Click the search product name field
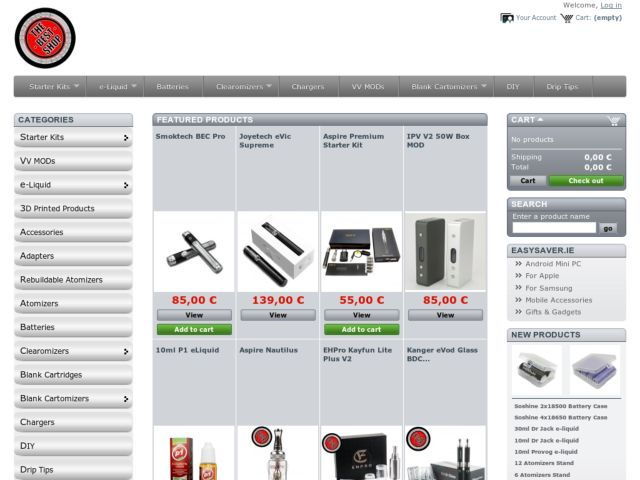 [554, 228]
